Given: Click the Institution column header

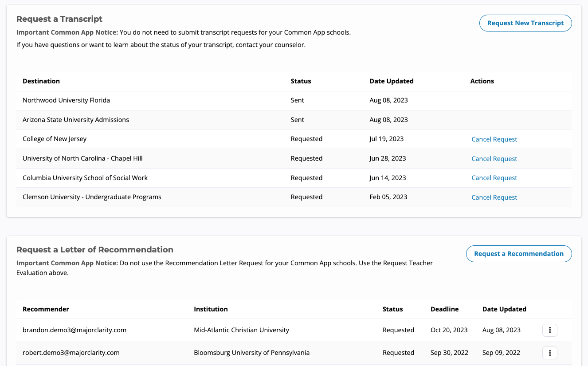Looking at the screenshot, I should click(x=211, y=309).
